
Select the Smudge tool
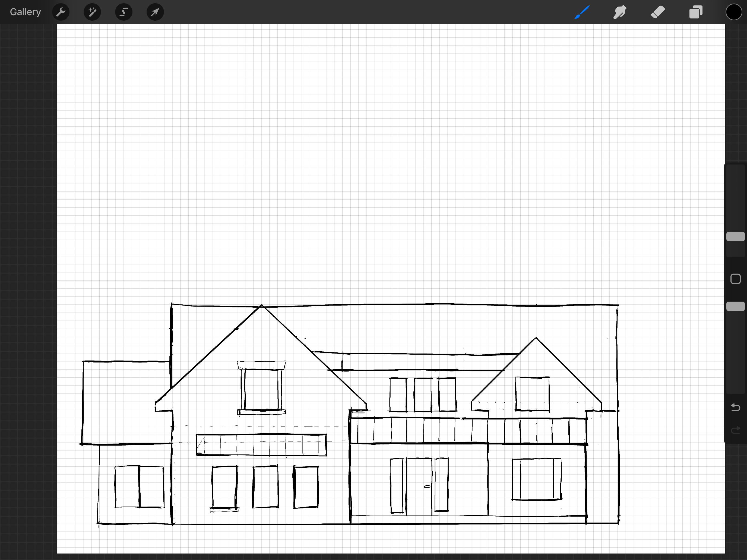620,12
